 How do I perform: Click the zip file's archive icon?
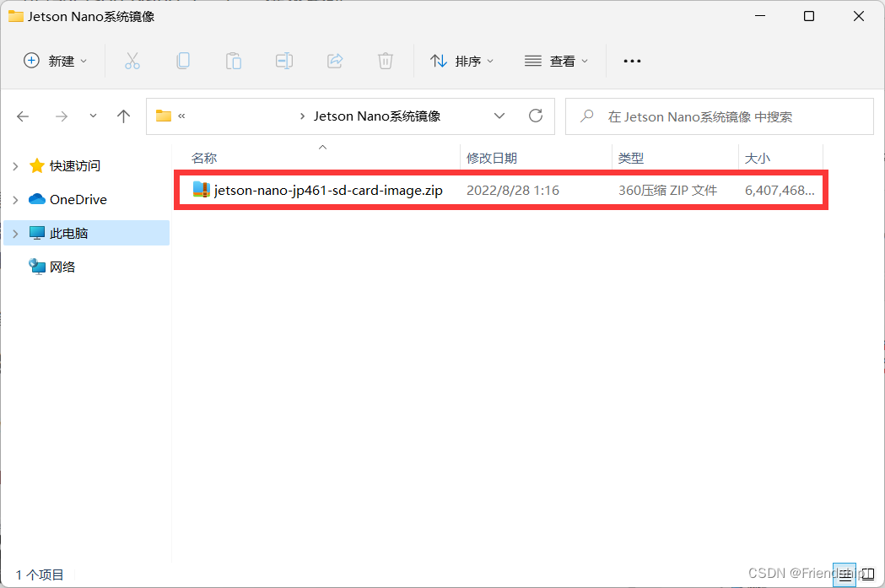coord(201,190)
